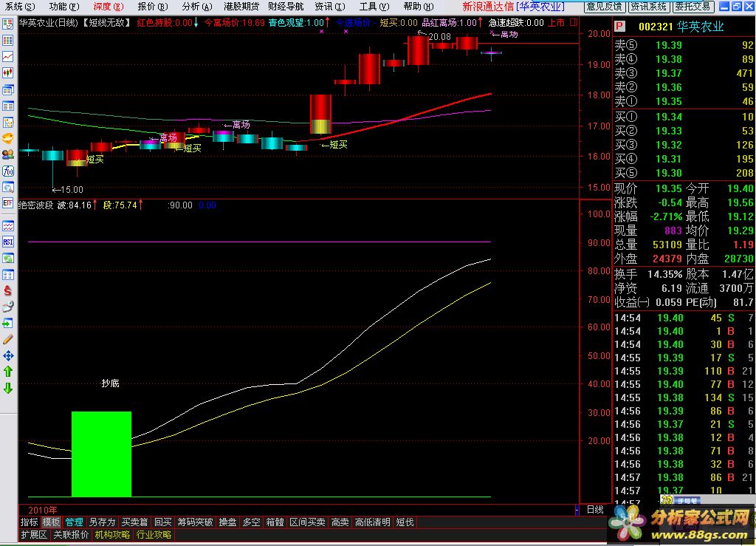Image resolution: width=756 pixels, height=546 pixels.
Task: Click the green refresh icon
Action: pos(7,259)
